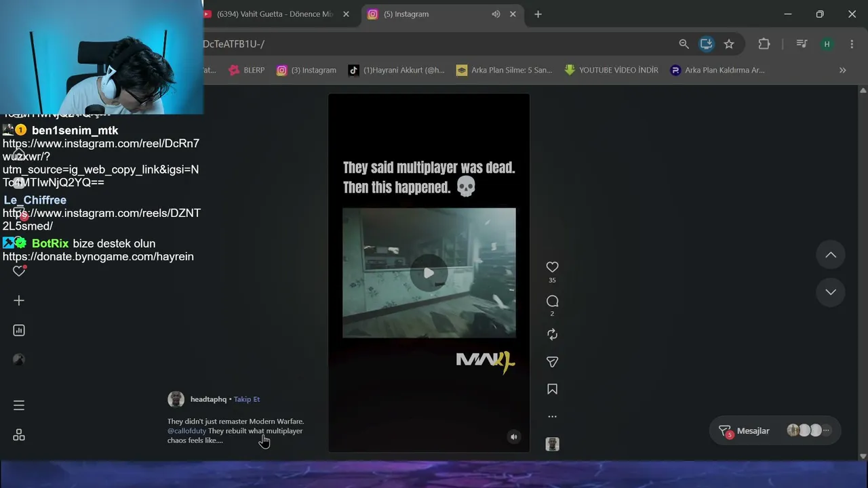The height and width of the screenshot is (488, 868).
Task: Go to the previous reel with up arrow
Action: tap(830, 255)
